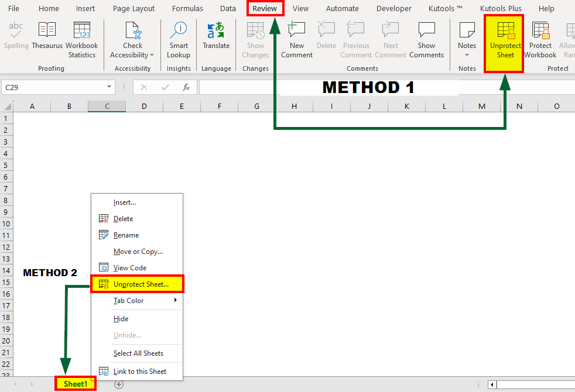
Task: Select column C header
Action: pyautogui.click(x=107, y=106)
